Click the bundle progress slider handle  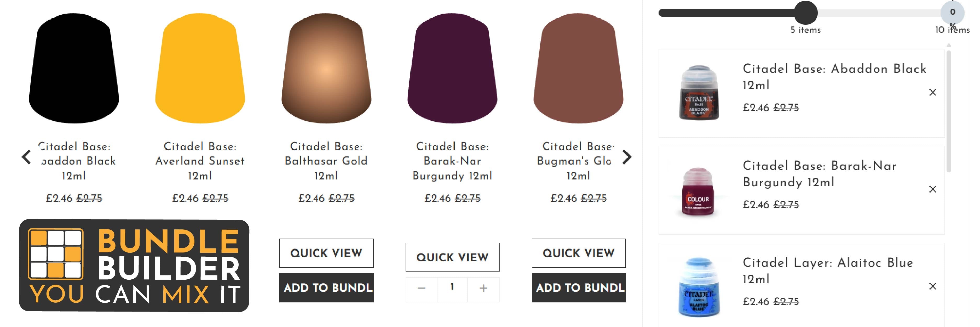point(805,13)
